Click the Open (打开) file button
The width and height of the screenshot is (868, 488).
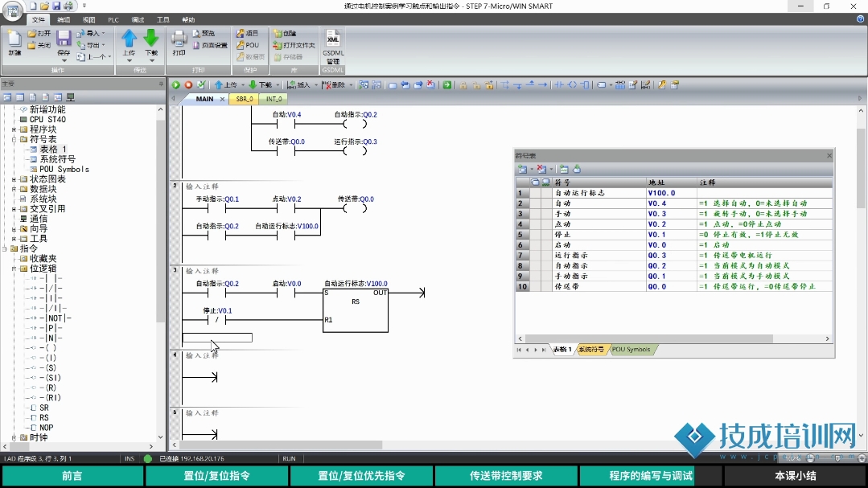click(39, 33)
